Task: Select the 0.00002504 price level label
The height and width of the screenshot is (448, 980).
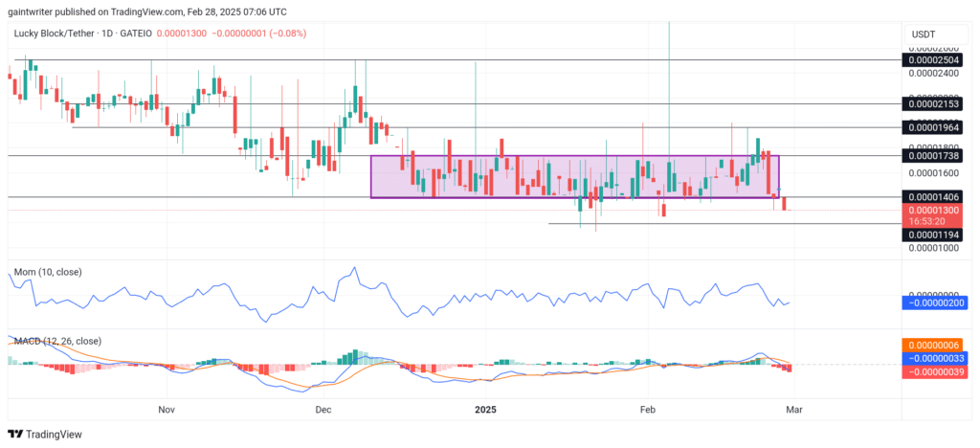Action: click(932, 60)
